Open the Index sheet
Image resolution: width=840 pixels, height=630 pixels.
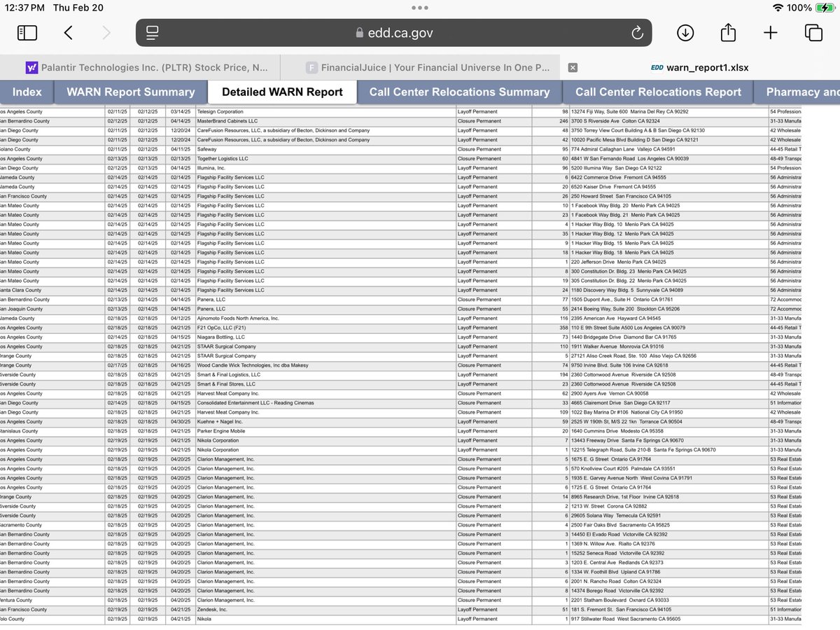tap(27, 92)
